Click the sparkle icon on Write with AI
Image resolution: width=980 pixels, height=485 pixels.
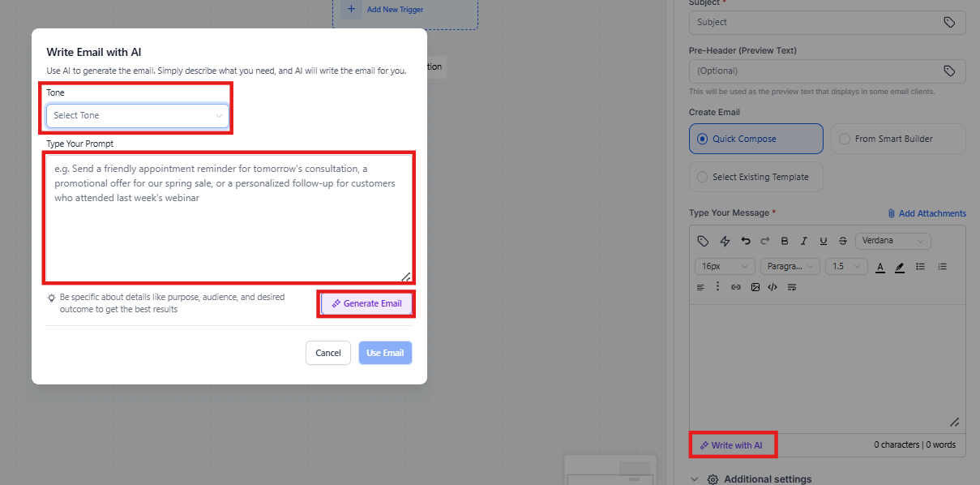click(704, 445)
